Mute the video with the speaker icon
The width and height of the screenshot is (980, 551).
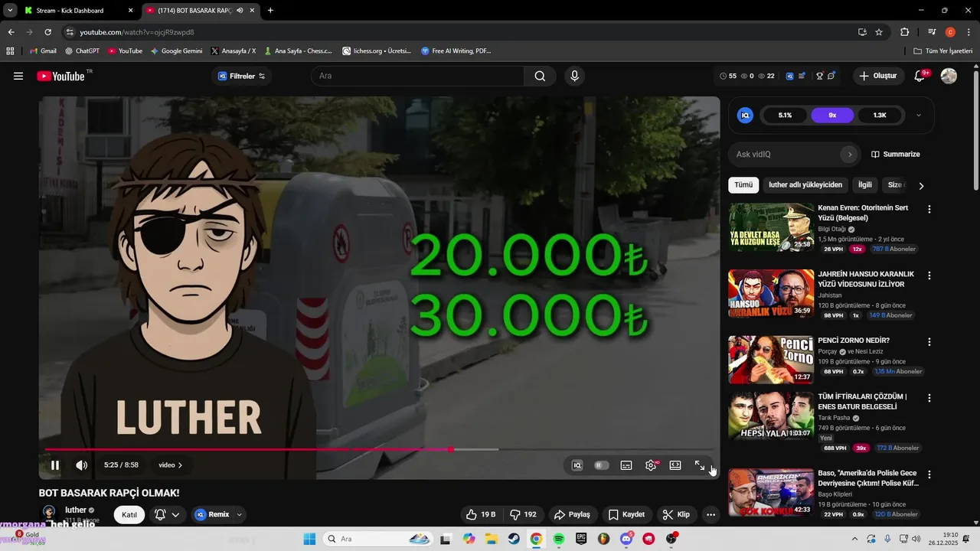81,465
